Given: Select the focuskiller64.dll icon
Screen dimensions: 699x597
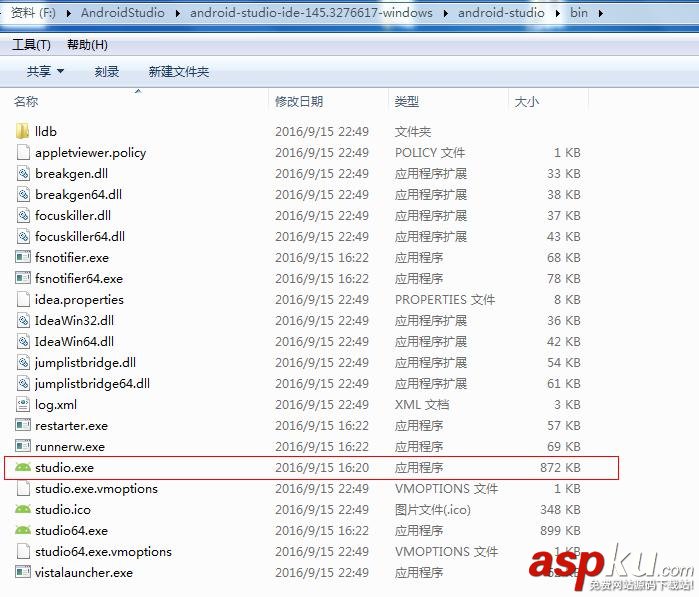Looking at the screenshot, I should coord(23,236).
